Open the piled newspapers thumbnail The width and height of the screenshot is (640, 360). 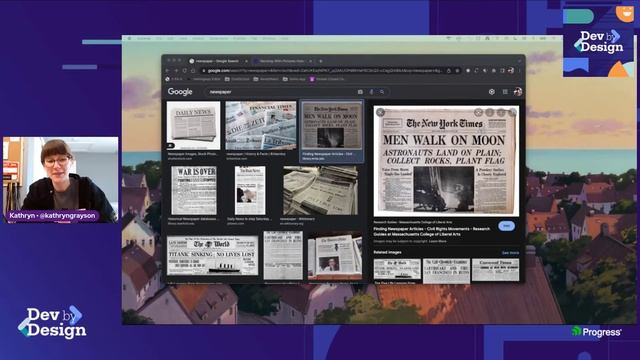tap(320, 190)
